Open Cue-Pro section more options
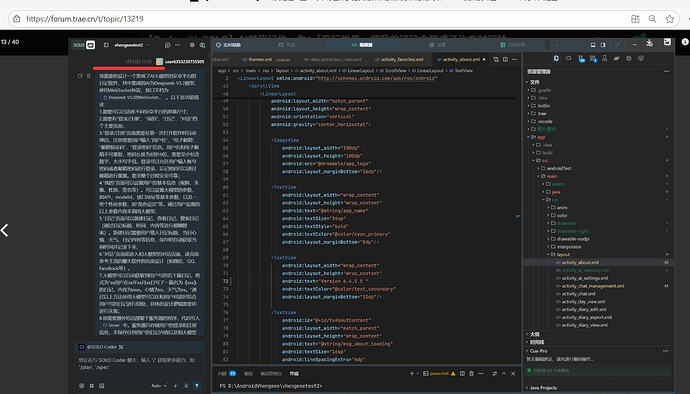The width and height of the screenshot is (690, 394). (x=666, y=351)
